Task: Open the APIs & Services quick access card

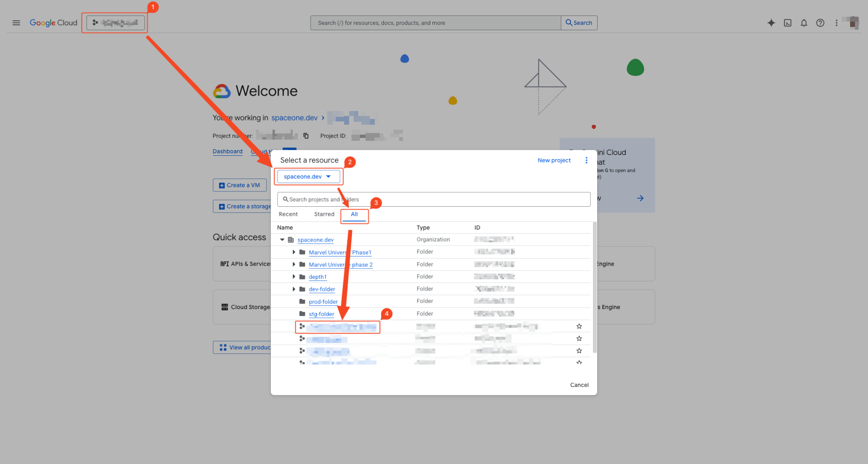Action: point(243,264)
